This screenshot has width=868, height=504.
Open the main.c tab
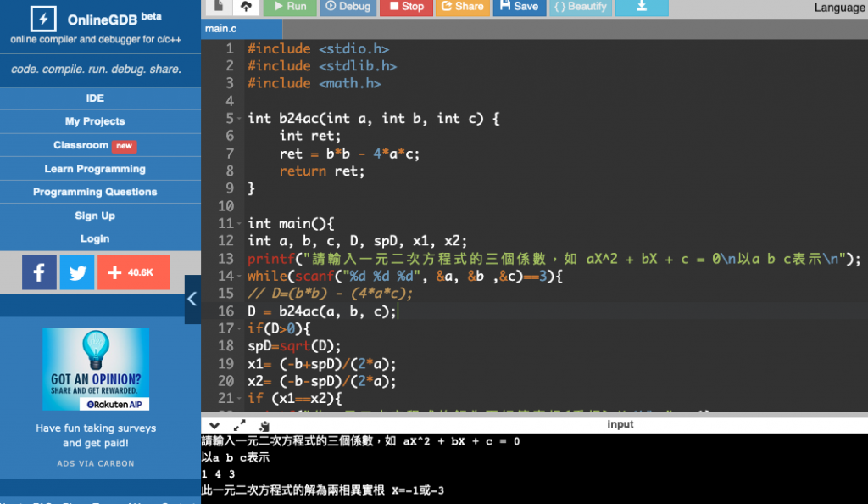tap(242, 29)
